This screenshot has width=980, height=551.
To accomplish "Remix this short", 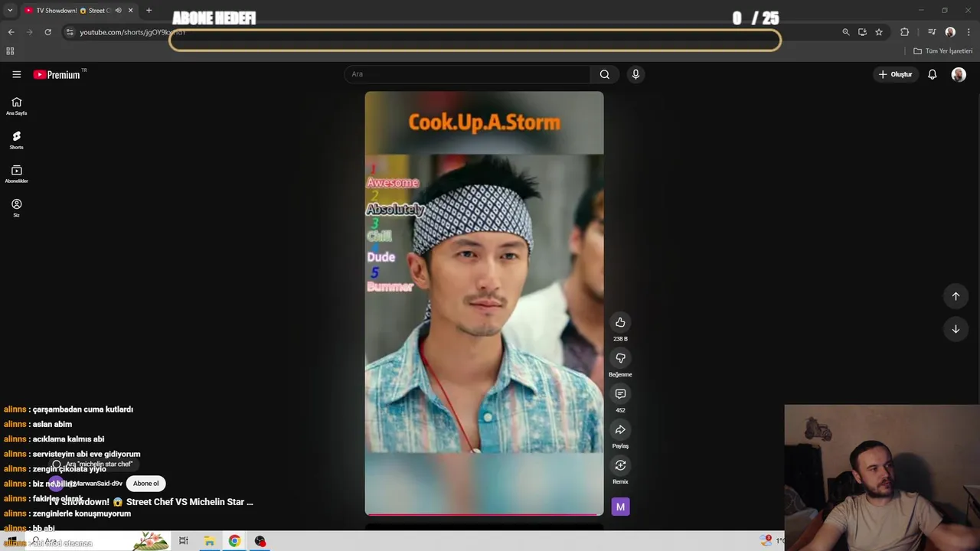I will pos(620,465).
